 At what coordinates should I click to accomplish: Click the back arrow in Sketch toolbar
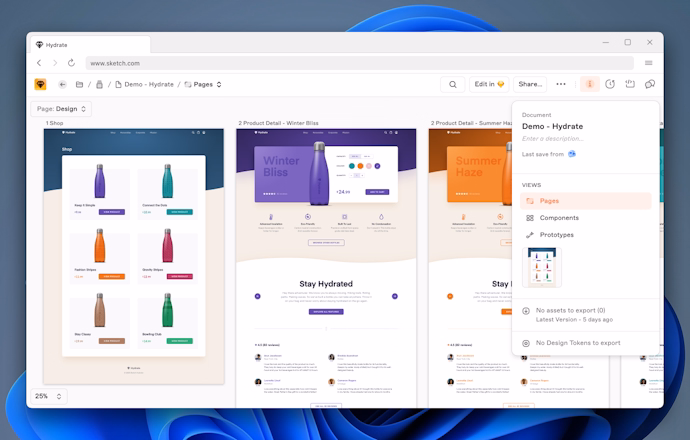pos(62,85)
